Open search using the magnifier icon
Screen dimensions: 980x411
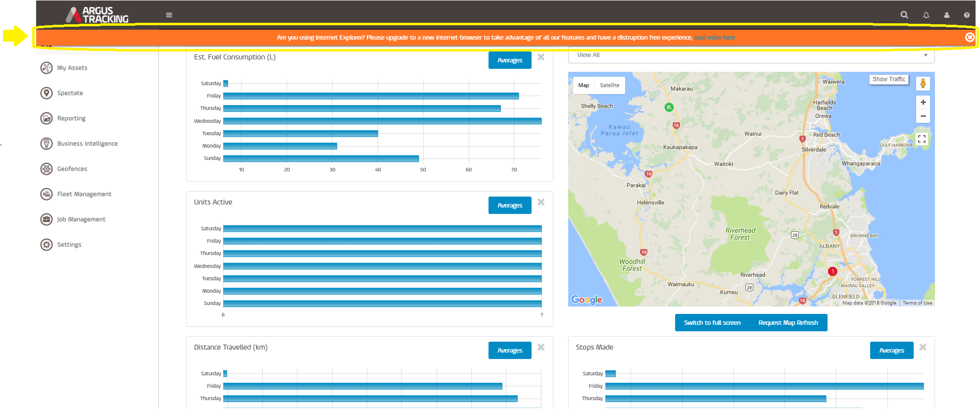pos(904,15)
